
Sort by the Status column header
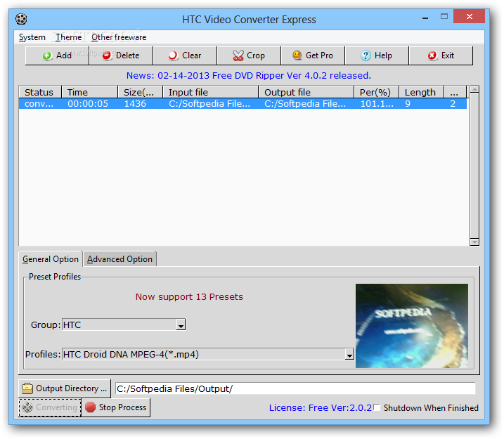pyautogui.click(x=40, y=92)
